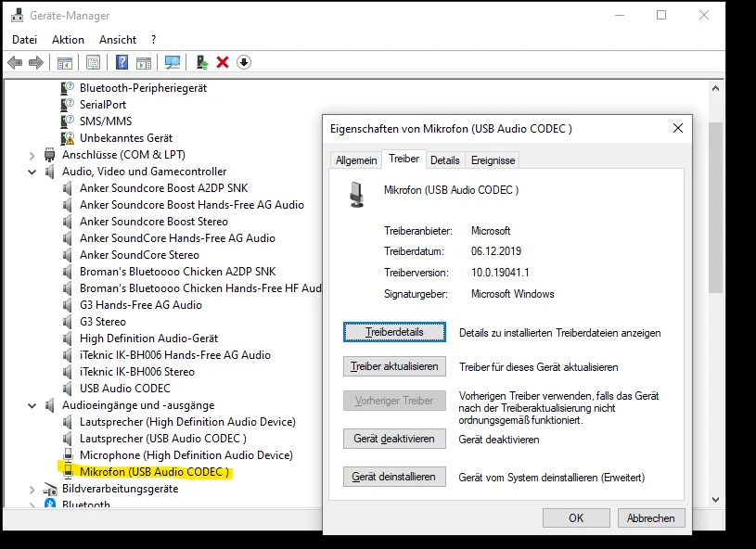Switch to the Allgemein tab
The width and height of the screenshot is (756, 549).
click(356, 160)
